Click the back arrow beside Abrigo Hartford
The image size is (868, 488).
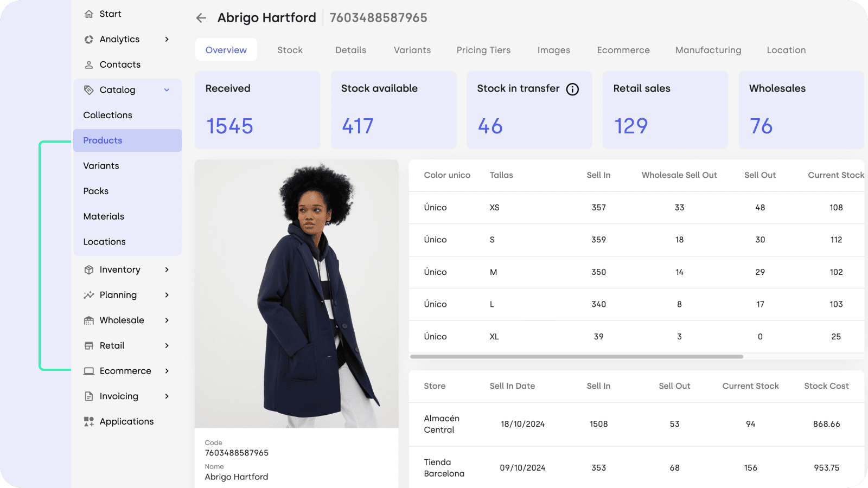tap(201, 17)
